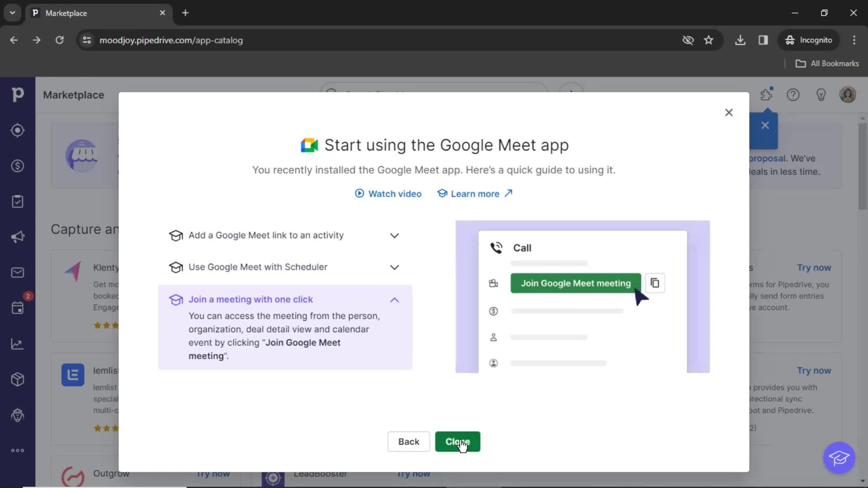Image resolution: width=868 pixels, height=488 pixels.
Task: Click the Back button in dialog
Action: [x=408, y=441]
